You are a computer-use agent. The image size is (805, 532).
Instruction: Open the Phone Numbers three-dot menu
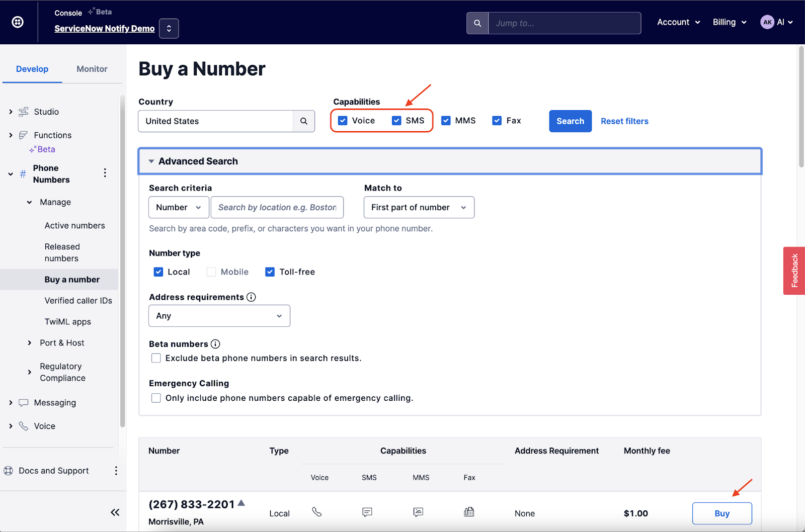point(105,173)
